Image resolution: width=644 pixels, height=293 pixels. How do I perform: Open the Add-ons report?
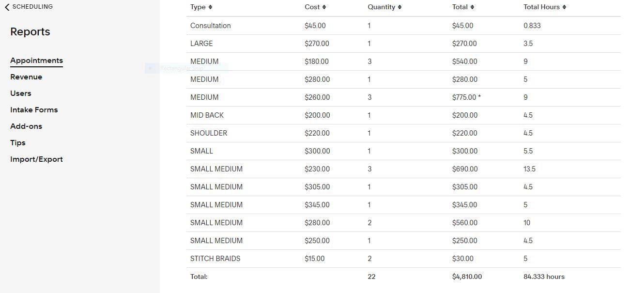pyautogui.click(x=26, y=126)
